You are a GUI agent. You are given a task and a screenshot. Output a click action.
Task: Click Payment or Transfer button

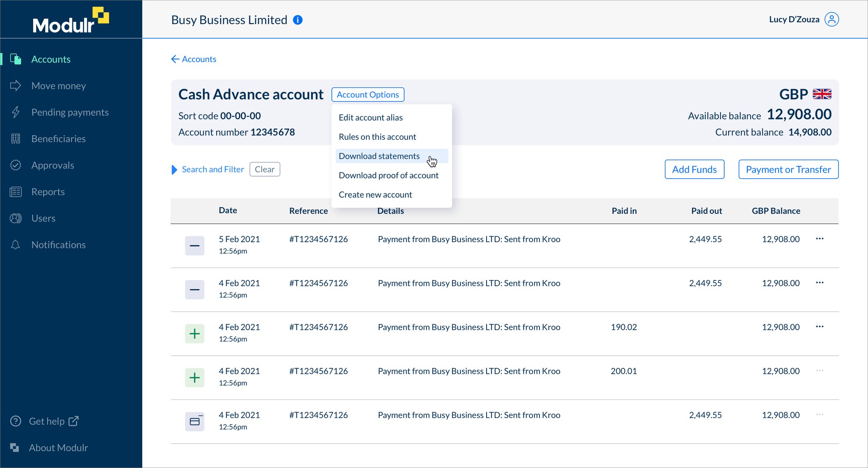pos(789,169)
